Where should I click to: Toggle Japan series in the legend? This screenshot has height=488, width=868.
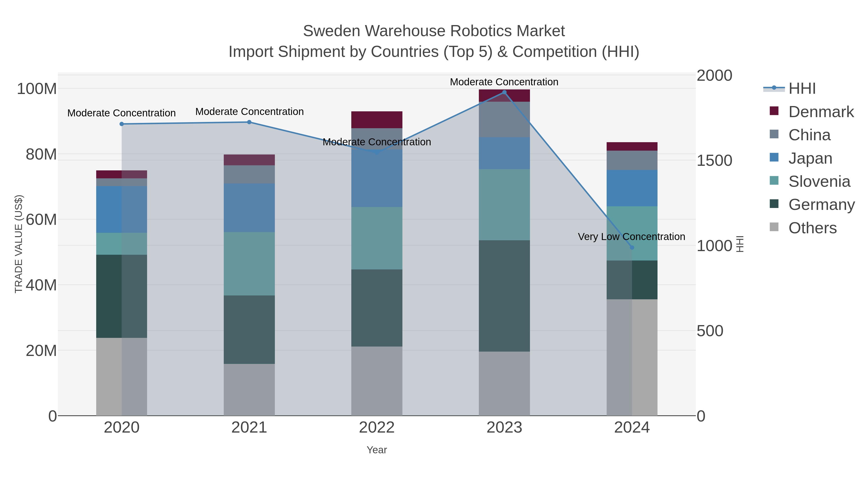click(x=801, y=158)
